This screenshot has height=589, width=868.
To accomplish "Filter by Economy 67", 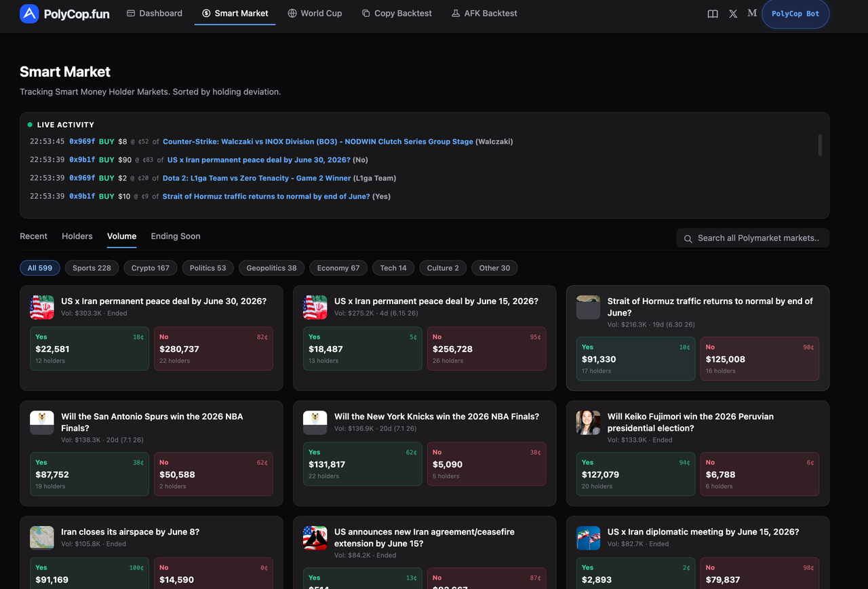I will [x=338, y=268].
